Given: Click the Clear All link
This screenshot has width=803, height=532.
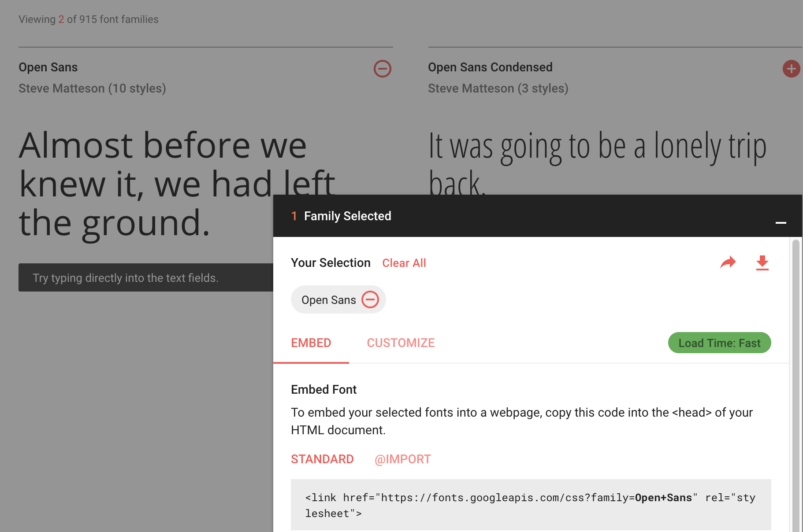Looking at the screenshot, I should point(404,263).
